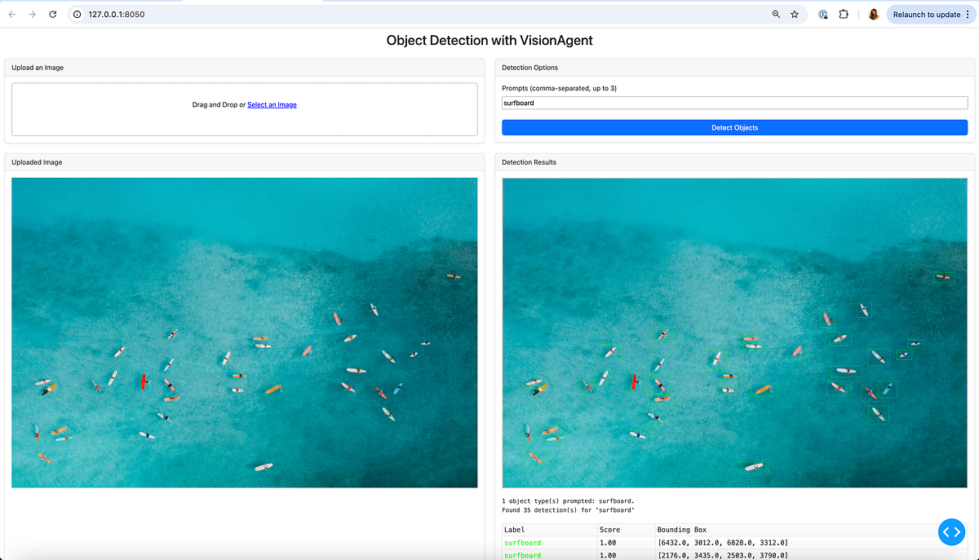Open the 1Password extension icon
Image resolution: width=979 pixels, height=560 pixels.
tap(822, 14)
